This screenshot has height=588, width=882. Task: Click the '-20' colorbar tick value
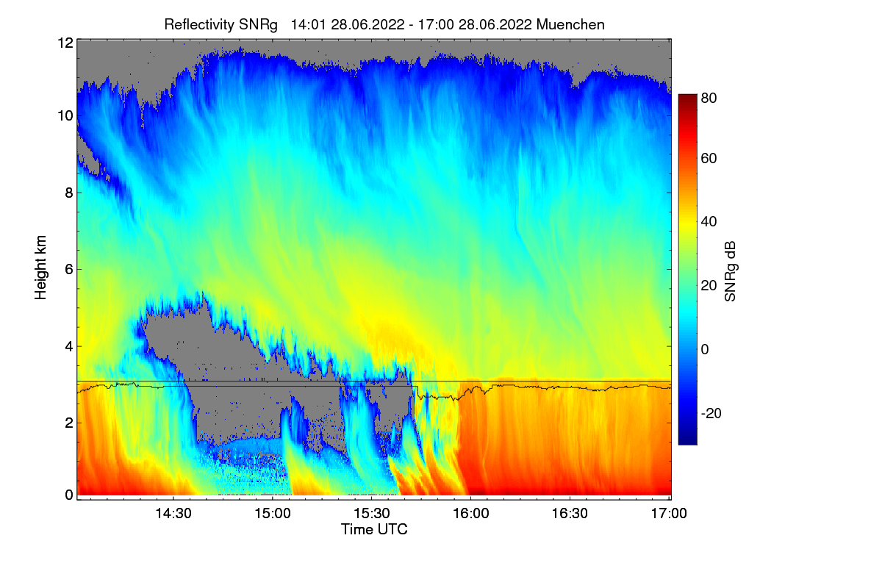coord(711,413)
